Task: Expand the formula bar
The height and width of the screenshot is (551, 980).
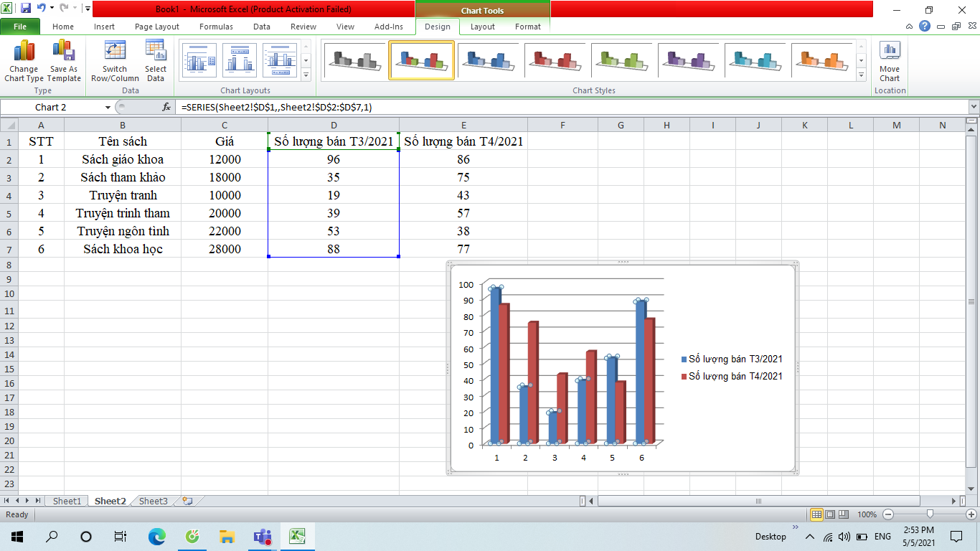Action: tap(974, 107)
